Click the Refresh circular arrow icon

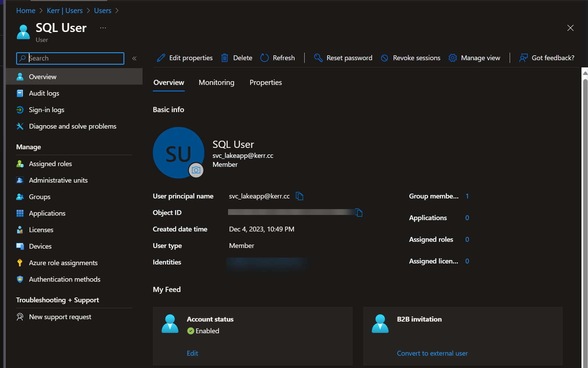tap(264, 58)
